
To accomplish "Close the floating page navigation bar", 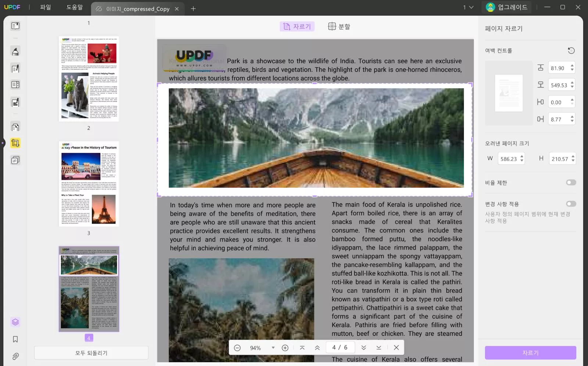I will (x=396, y=348).
